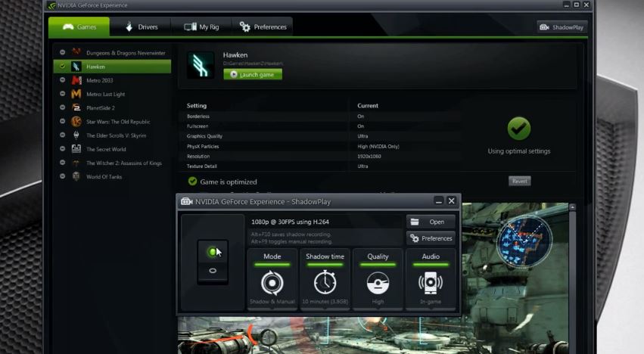Image resolution: width=644 pixels, height=354 pixels.
Task: Click 1080p @ 30FPS using H.264 text
Action: [x=290, y=222]
